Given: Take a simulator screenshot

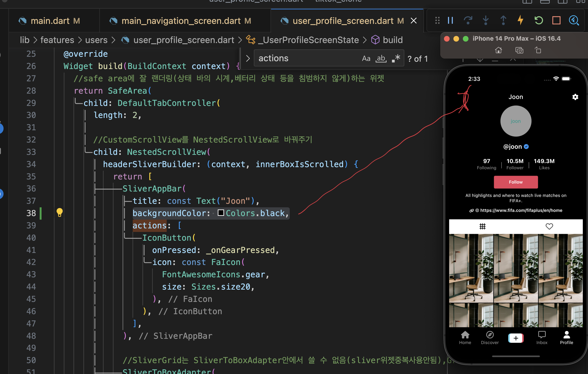Looking at the screenshot, I should [519, 50].
